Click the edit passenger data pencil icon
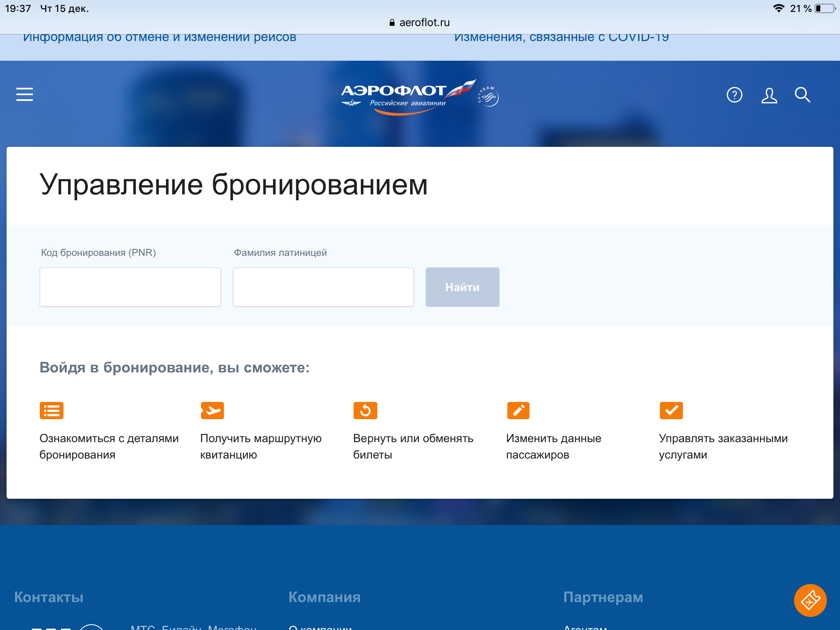Image resolution: width=840 pixels, height=630 pixels. (518, 411)
